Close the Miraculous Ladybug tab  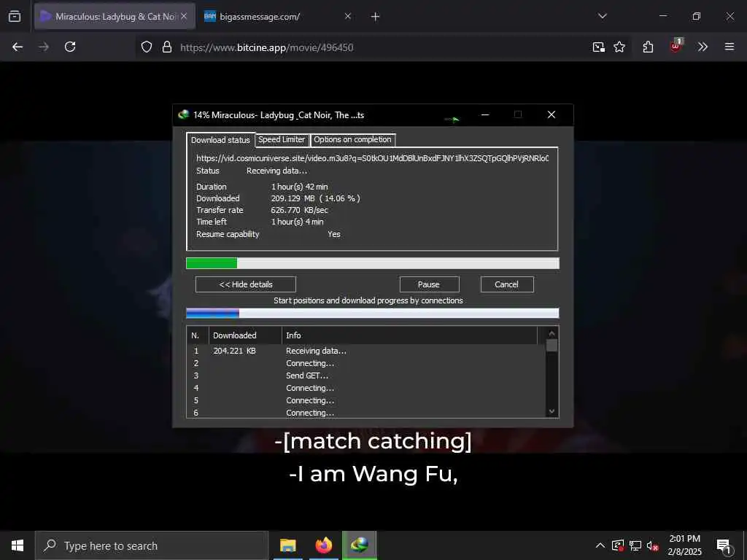[184, 16]
